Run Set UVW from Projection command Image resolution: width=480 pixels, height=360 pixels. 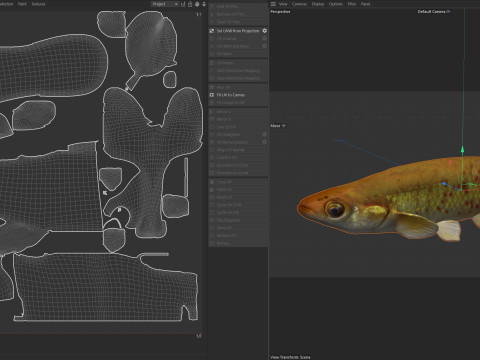pos(238,31)
